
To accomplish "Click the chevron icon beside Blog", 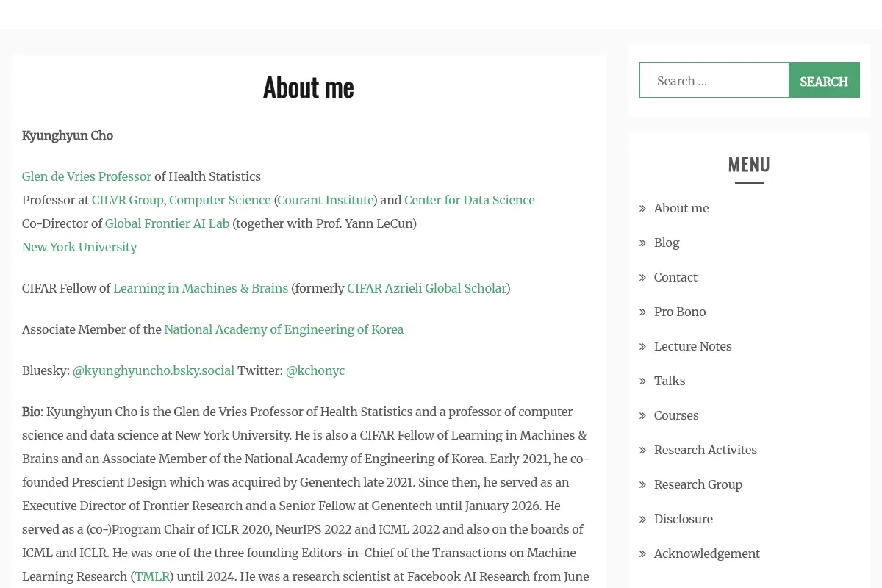I will (x=643, y=243).
